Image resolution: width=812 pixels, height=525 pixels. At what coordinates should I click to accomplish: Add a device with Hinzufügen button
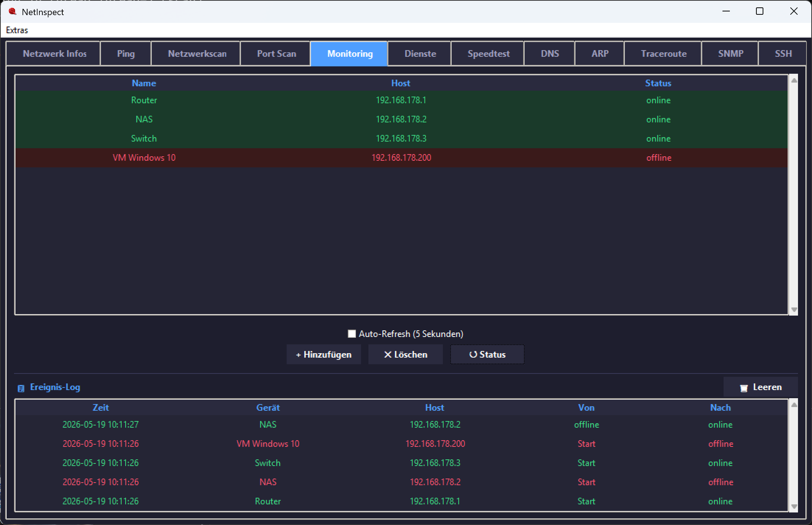click(x=323, y=354)
